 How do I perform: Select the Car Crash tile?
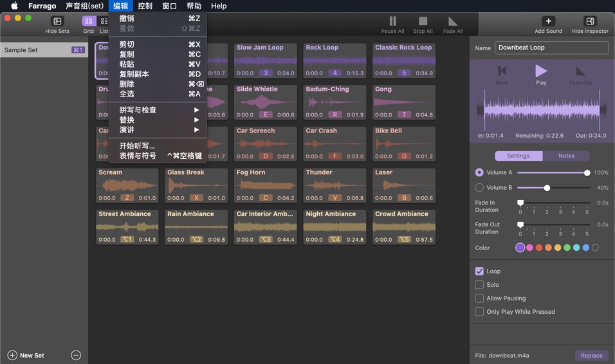(x=335, y=143)
